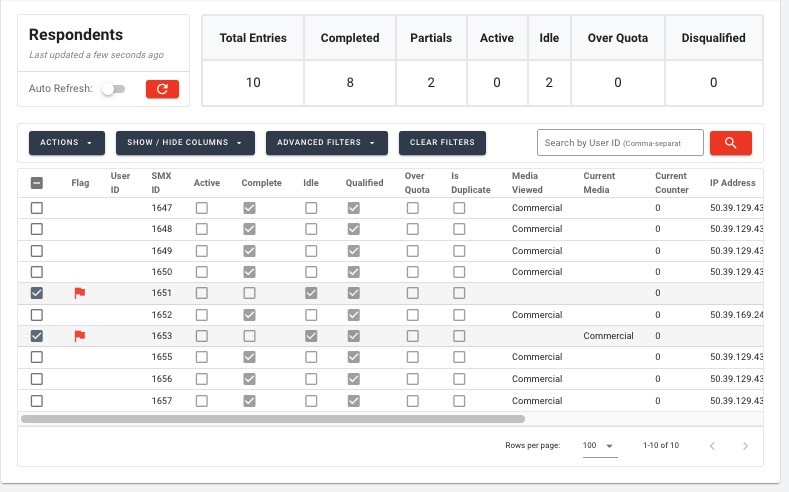
Task: Click the SMX ID column header
Action: tap(162, 183)
